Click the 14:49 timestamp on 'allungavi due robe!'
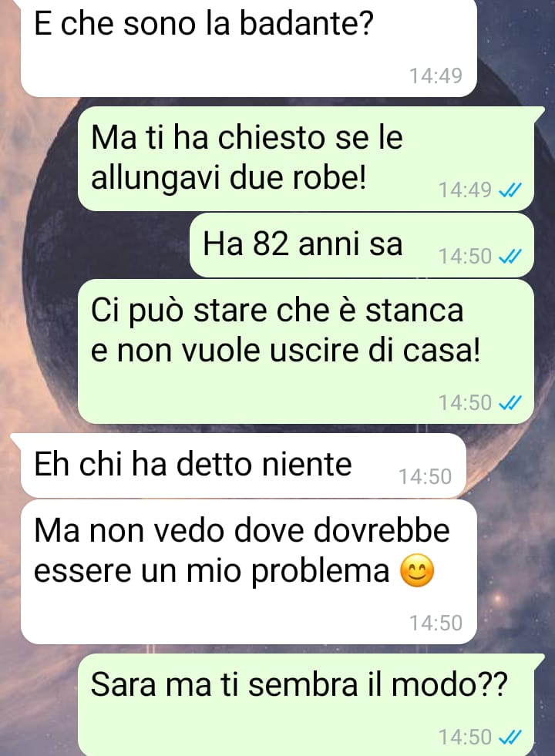The width and height of the screenshot is (555, 756). coord(465,190)
